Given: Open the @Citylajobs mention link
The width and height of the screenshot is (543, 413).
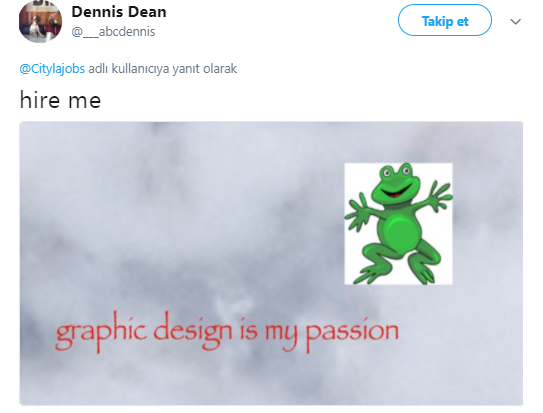Looking at the screenshot, I should coord(52,69).
